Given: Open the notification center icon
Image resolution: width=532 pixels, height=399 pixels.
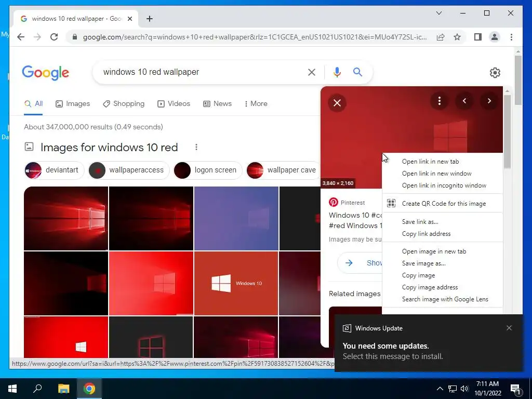Looking at the screenshot, I should tap(516, 389).
